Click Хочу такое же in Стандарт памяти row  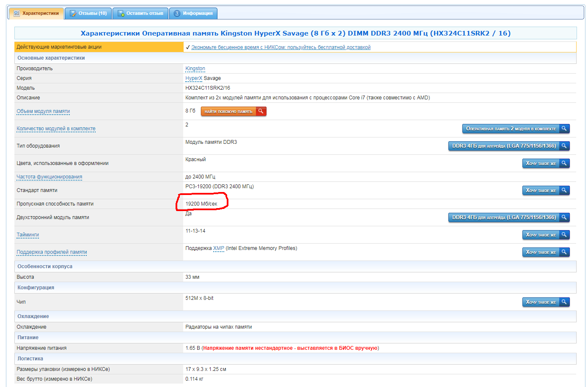[x=546, y=190]
